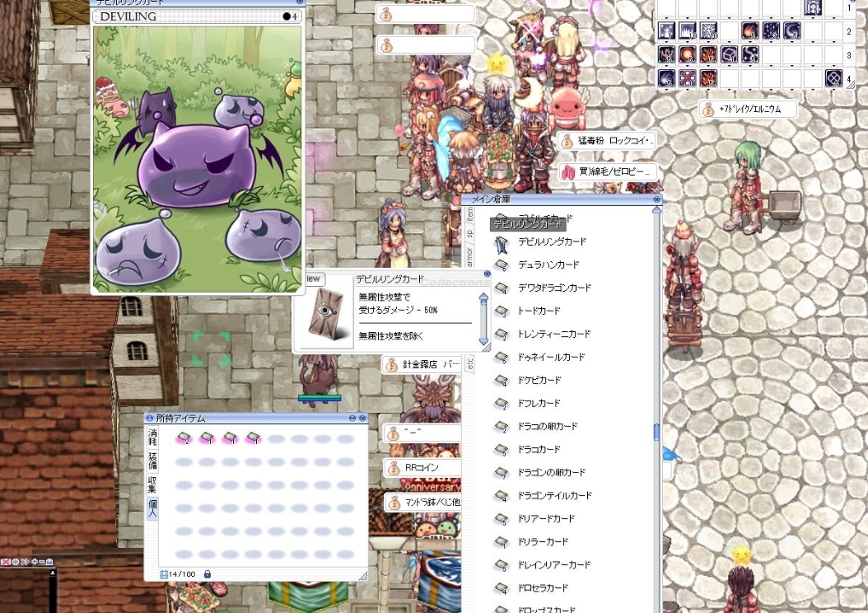The height and width of the screenshot is (613, 868).
Task: Use the first skill icon in hotbar row 2
Action: click(666, 30)
